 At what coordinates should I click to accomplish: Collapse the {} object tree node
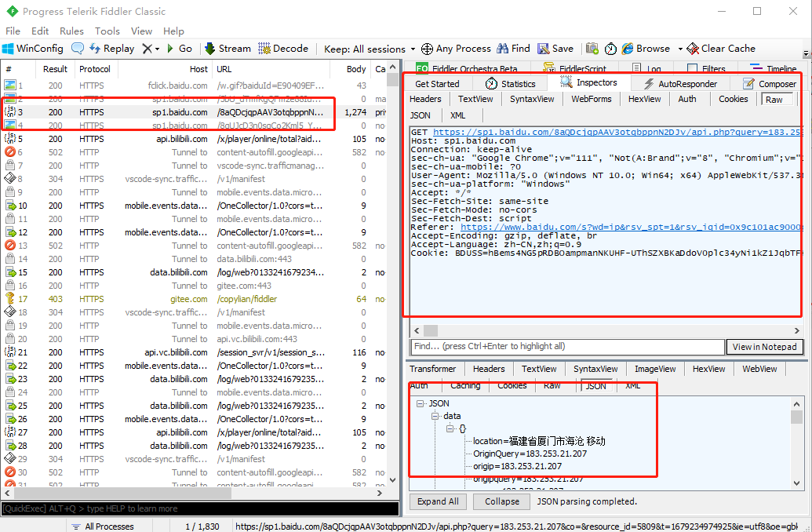(x=450, y=428)
